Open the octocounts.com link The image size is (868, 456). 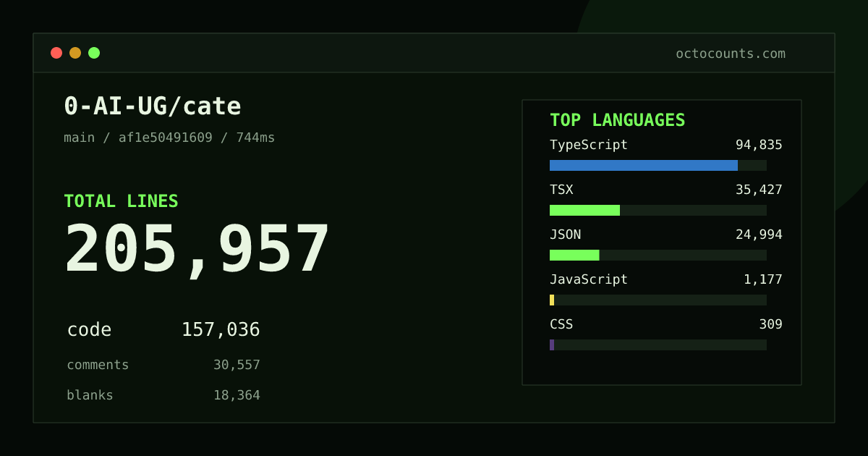tap(731, 54)
